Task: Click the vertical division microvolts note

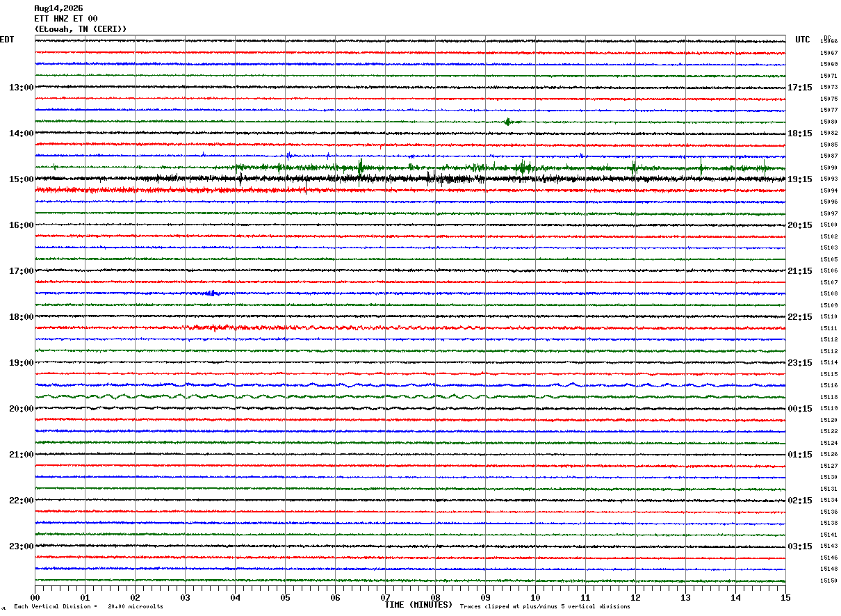Action: tap(88, 607)
